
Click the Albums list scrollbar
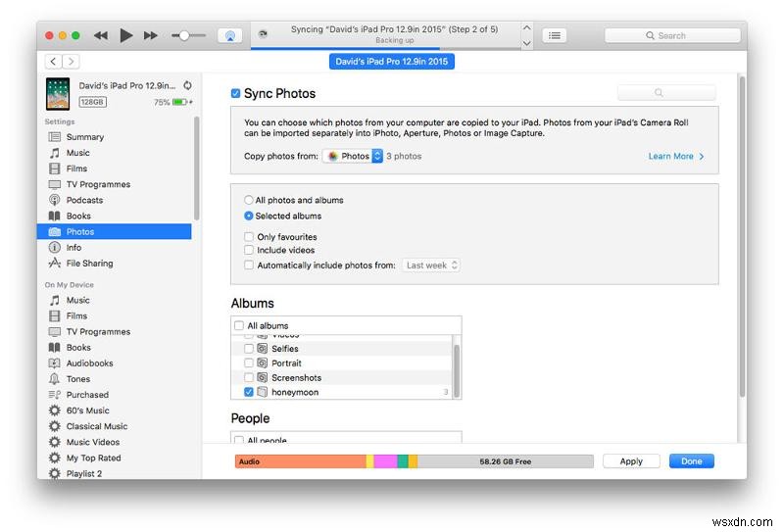456,370
